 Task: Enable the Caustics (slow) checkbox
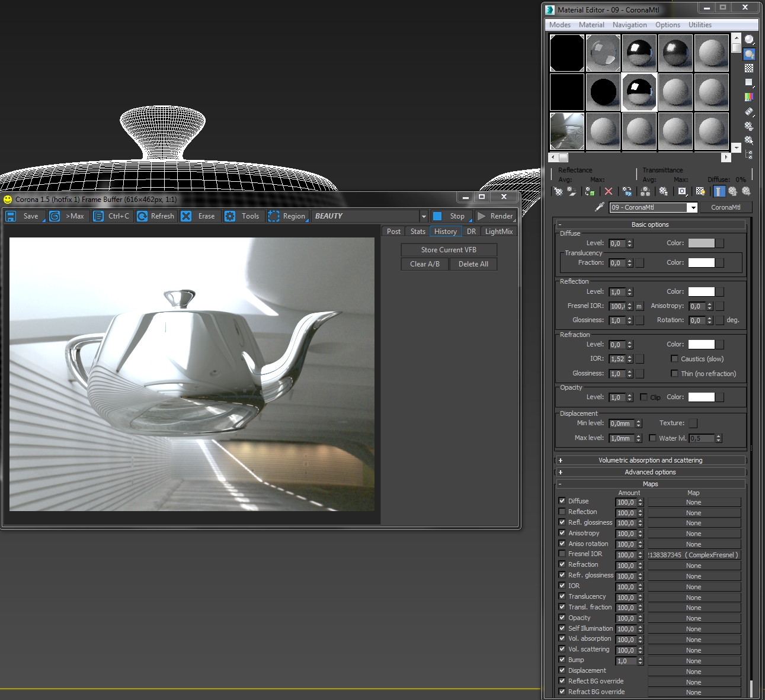coord(674,359)
